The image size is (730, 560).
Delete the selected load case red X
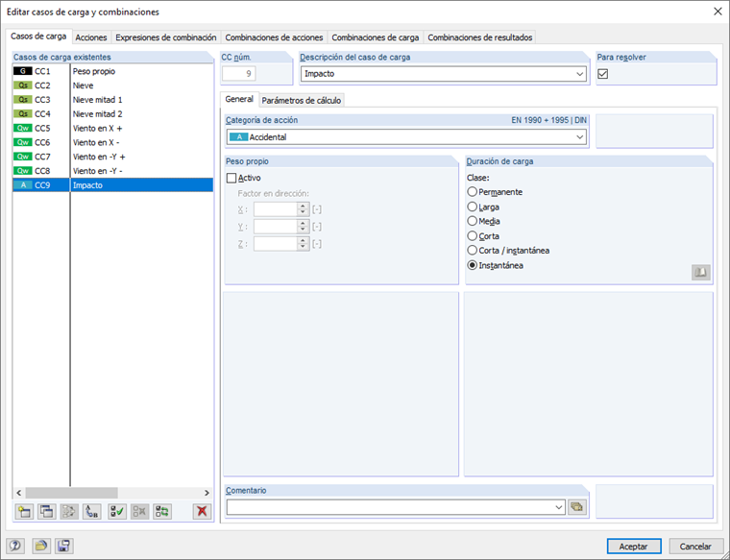click(x=202, y=512)
